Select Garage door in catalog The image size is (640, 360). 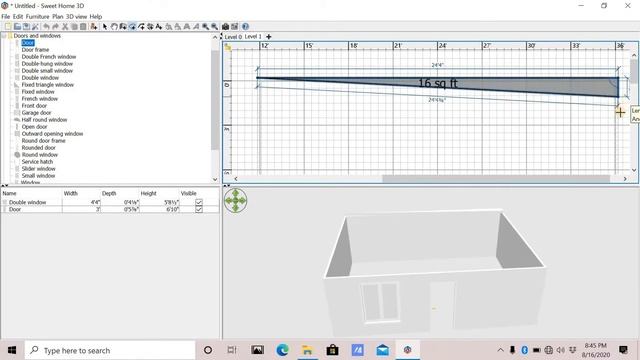(x=36, y=113)
